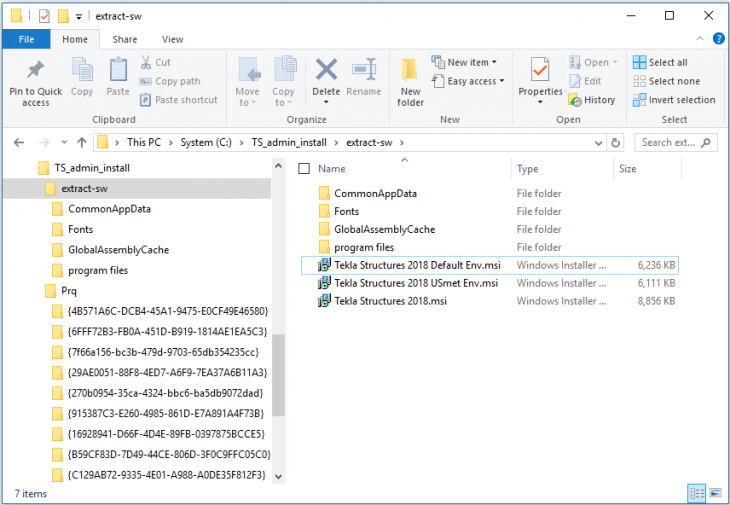
Task: Collapse the ribbon with chevron
Action: pos(700,39)
